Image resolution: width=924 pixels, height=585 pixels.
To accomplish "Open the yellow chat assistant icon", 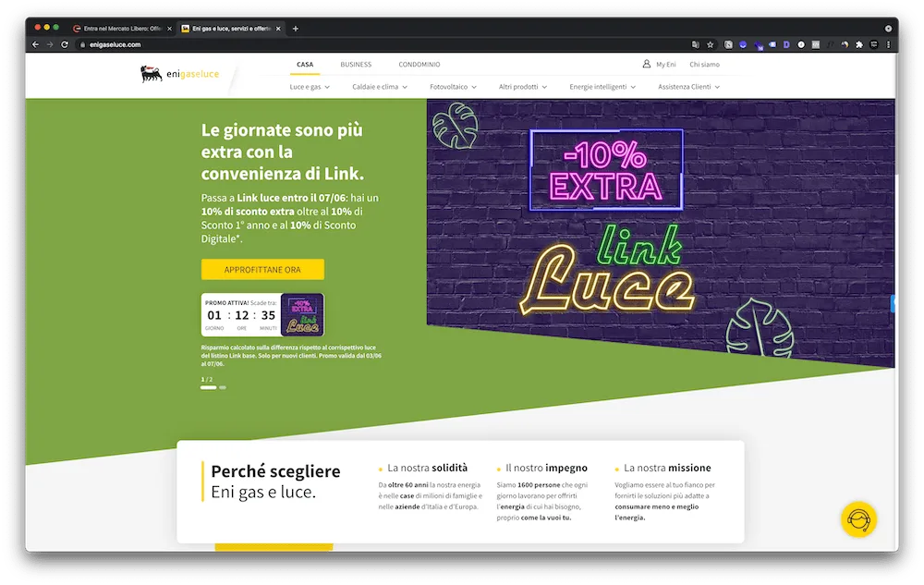I will tap(858, 519).
